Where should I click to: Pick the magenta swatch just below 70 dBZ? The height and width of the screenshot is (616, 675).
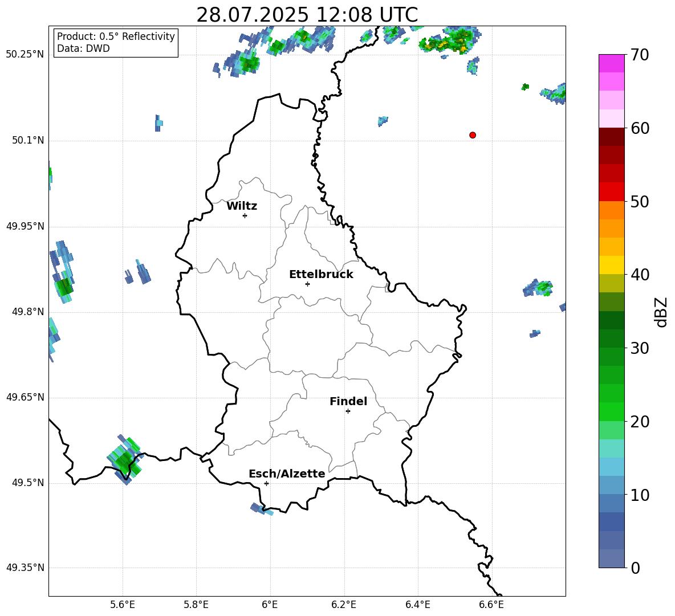tap(611, 64)
